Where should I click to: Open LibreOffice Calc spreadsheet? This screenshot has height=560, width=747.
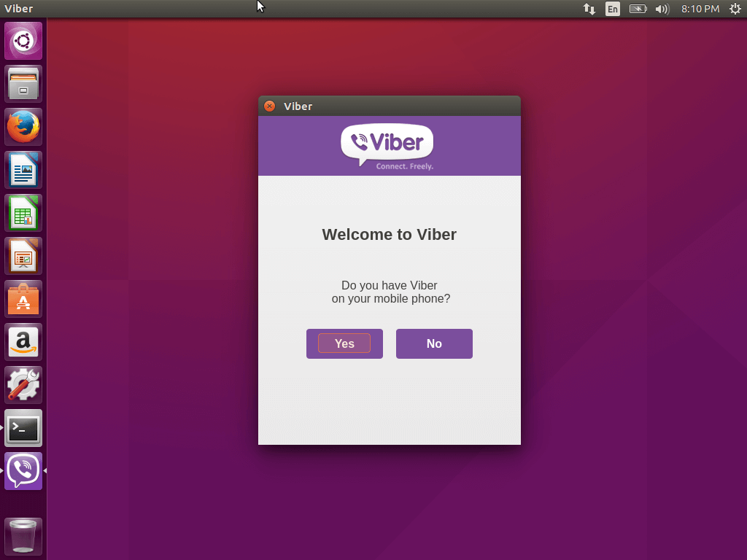[x=23, y=213]
